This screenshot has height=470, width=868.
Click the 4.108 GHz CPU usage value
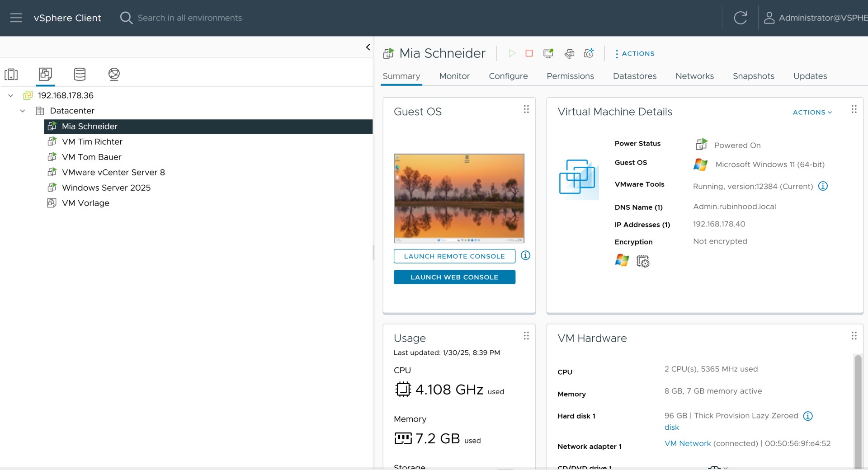tap(449, 390)
